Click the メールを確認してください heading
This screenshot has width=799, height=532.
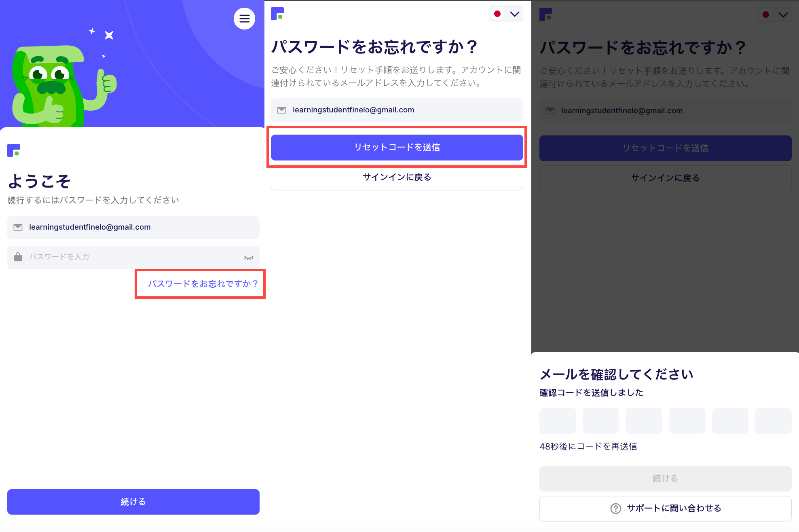(x=617, y=374)
